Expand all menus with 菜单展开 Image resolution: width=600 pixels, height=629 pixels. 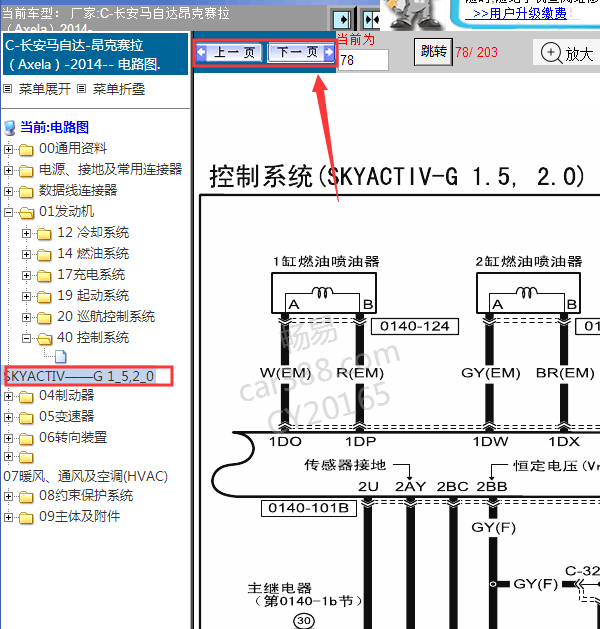click(45, 89)
